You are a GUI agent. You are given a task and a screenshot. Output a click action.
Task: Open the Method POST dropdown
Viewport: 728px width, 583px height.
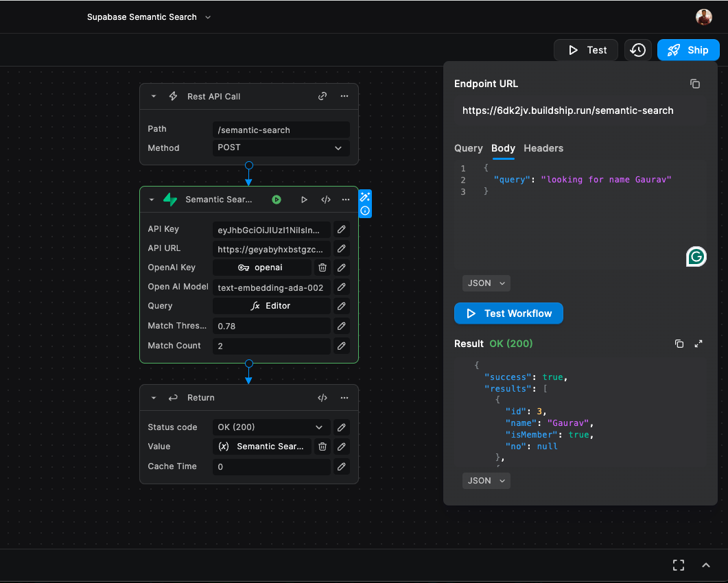pos(281,148)
